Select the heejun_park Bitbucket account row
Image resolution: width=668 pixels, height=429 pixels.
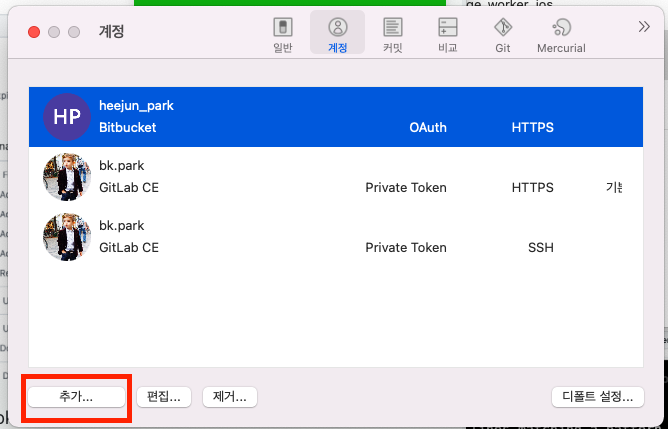pyautogui.click(x=336, y=117)
